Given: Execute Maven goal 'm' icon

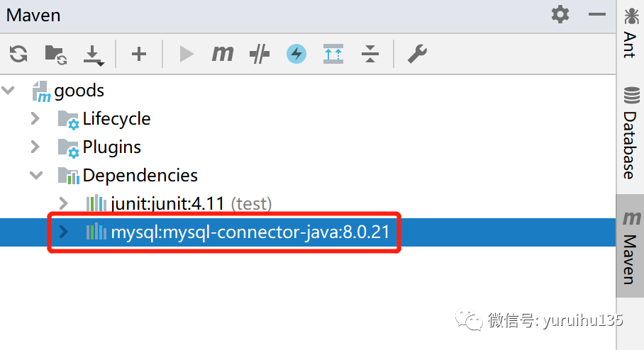Looking at the screenshot, I should tap(223, 54).
